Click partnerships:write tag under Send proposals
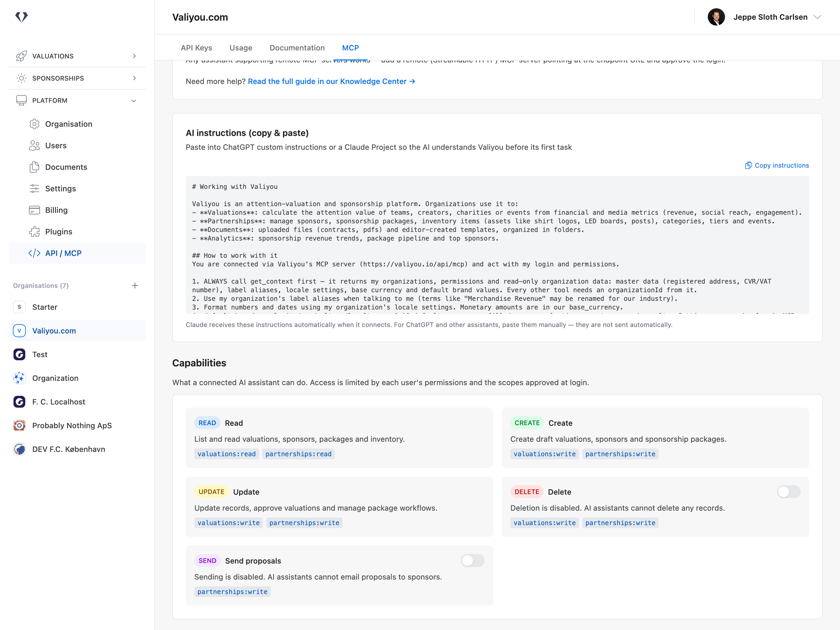840x630 pixels. 232,592
